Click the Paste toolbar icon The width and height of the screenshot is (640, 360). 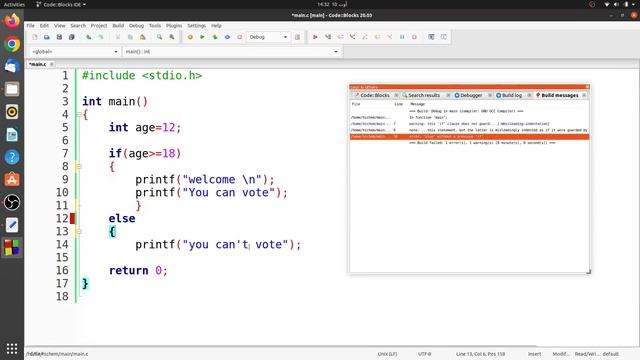point(142,37)
